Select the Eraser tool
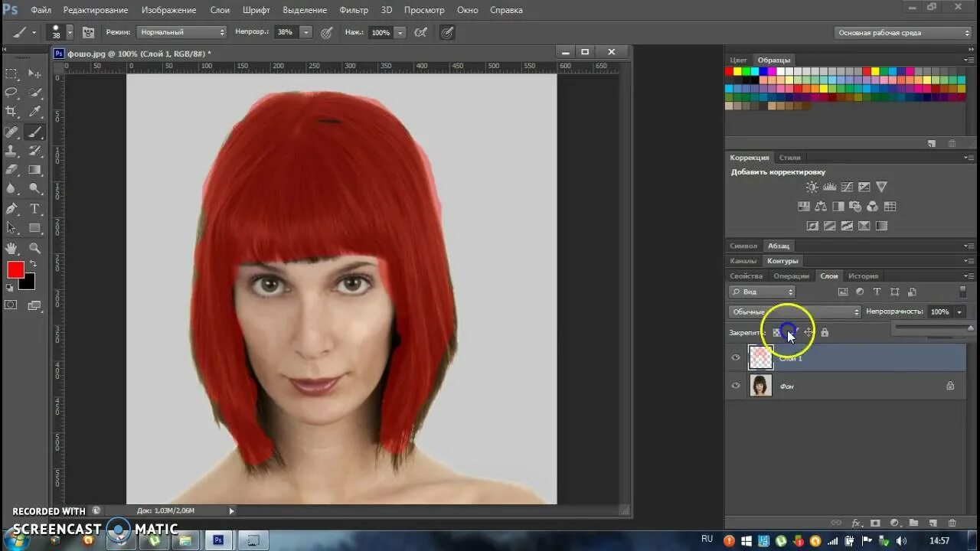 click(x=11, y=170)
